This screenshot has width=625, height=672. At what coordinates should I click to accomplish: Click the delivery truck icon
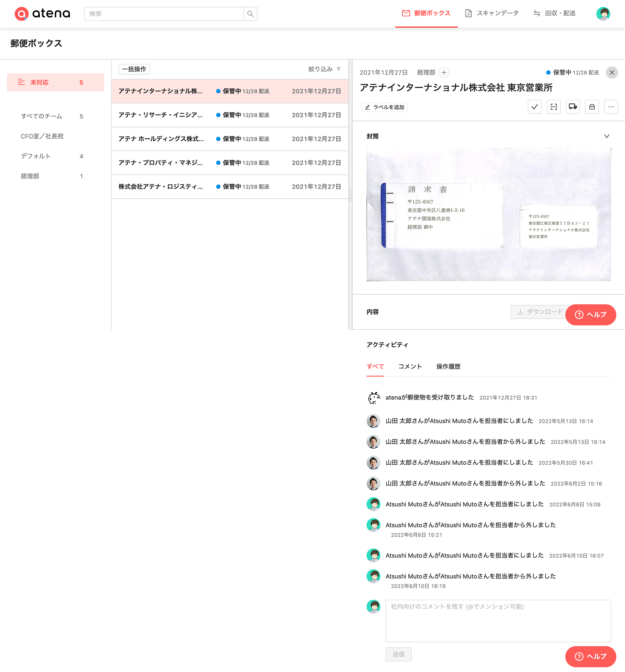point(573,107)
